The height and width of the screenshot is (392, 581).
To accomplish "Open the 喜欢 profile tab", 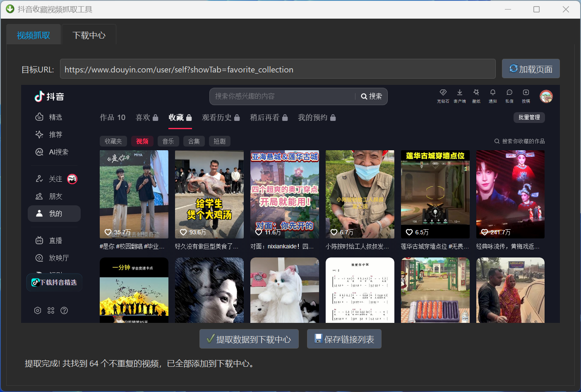I will click(146, 118).
